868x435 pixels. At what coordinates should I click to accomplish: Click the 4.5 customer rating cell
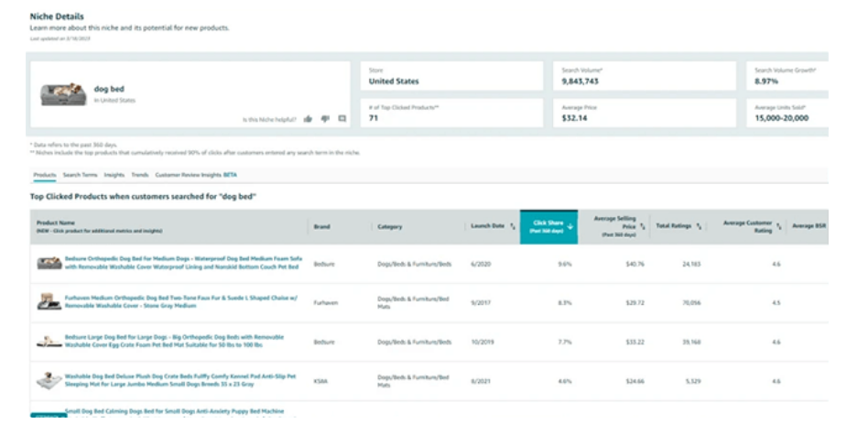coord(776,303)
